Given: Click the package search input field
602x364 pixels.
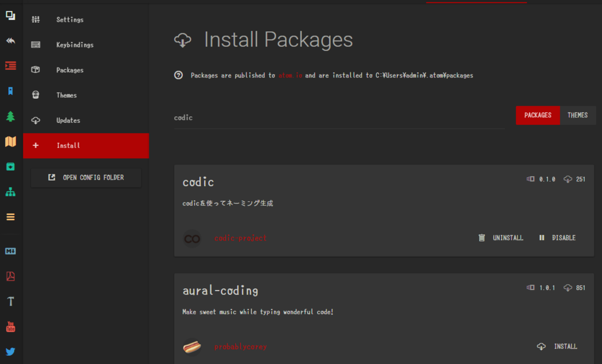Looking at the screenshot, I should (x=339, y=117).
